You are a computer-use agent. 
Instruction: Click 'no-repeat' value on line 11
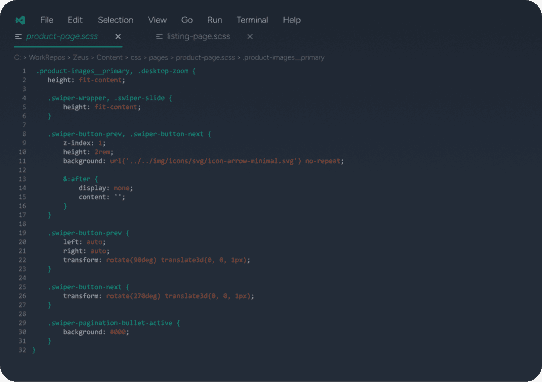[323, 161]
